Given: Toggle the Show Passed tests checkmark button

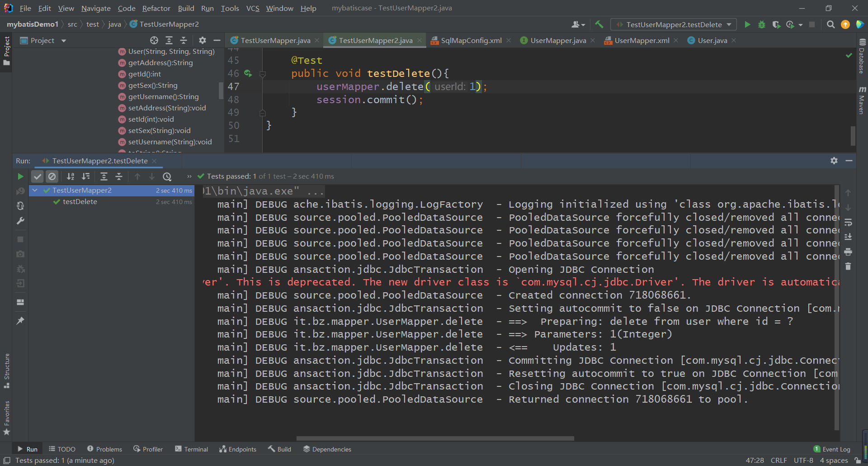Looking at the screenshot, I should click(x=38, y=176).
